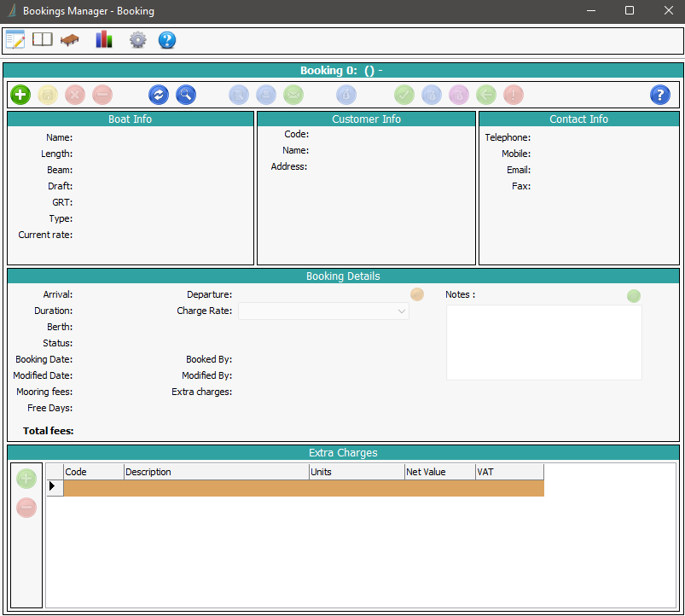Click the blue money bag icon

[346, 95]
